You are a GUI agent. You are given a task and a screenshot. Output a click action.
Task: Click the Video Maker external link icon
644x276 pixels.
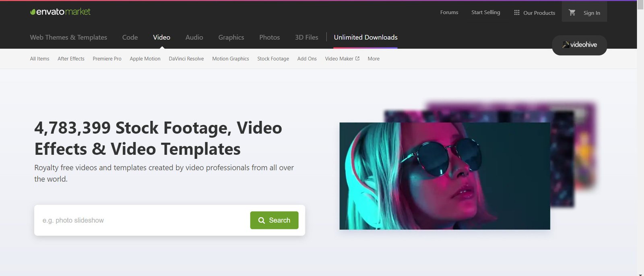357,58
